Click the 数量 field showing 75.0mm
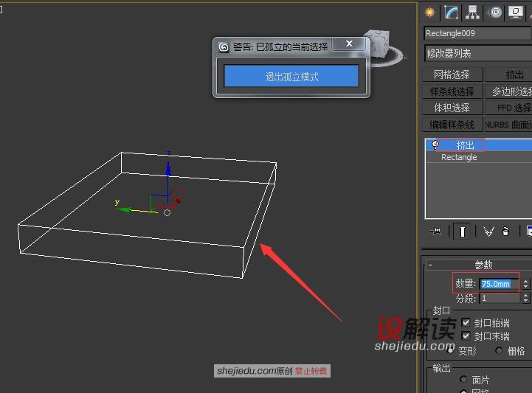The image size is (532, 393). click(x=498, y=284)
